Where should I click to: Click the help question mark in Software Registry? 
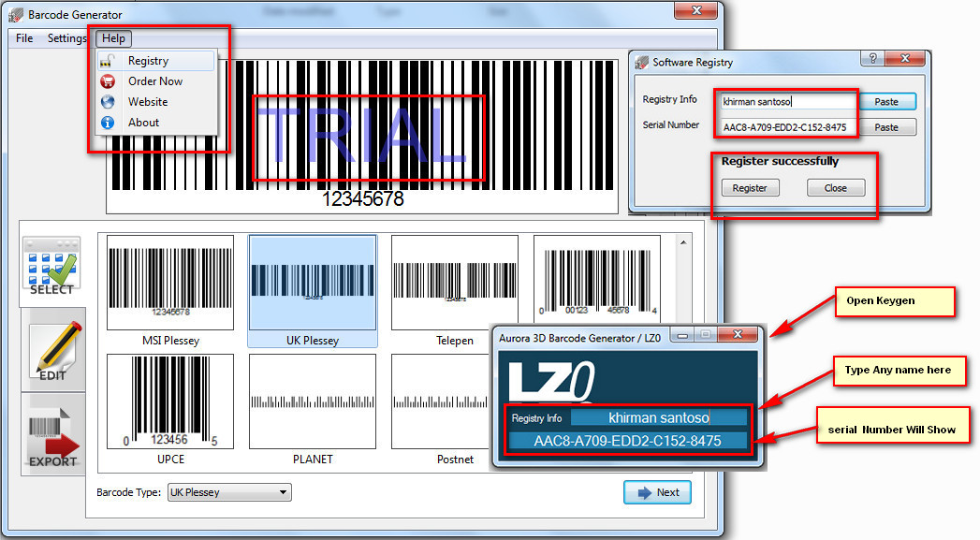pyautogui.click(x=873, y=58)
